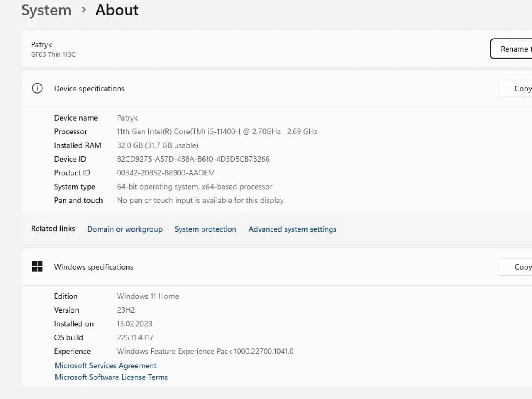Image resolution: width=532 pixels, height=399 pixels.
Task: Click Installed on date 13.02.2023
Action: [x=135, y=324]
